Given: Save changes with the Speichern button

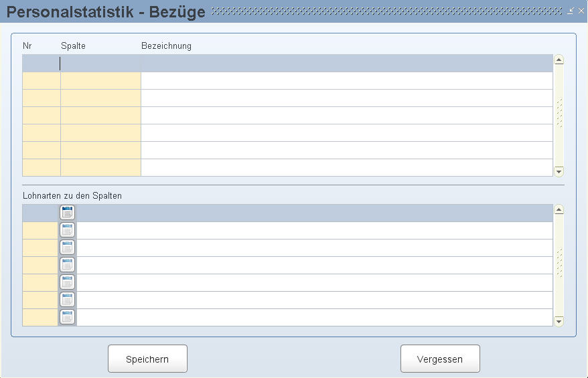Looking at the screenshot, I should [x=147, y=359].
